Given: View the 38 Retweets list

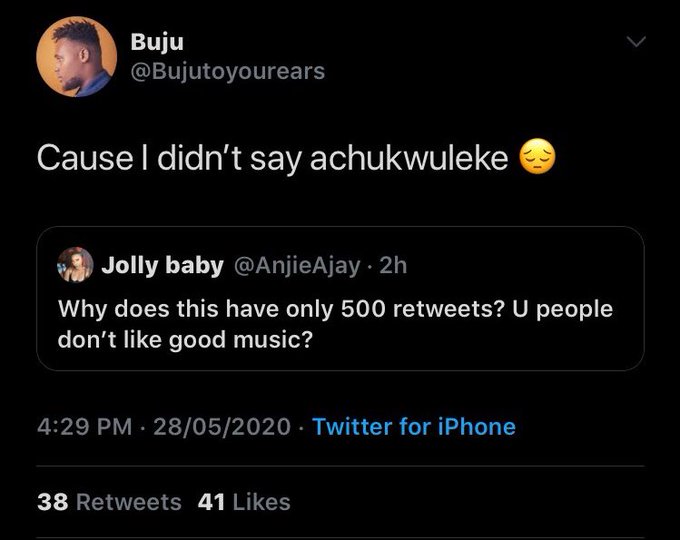Looking at the screenshot, I should pos(109,502).
